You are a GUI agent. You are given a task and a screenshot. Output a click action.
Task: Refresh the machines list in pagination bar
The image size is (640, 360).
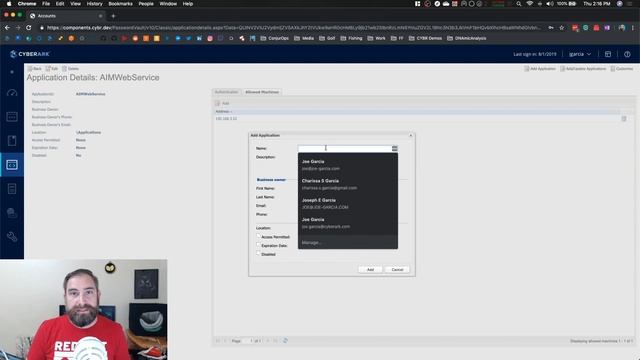pyautogui.click(x=285, y=340)
